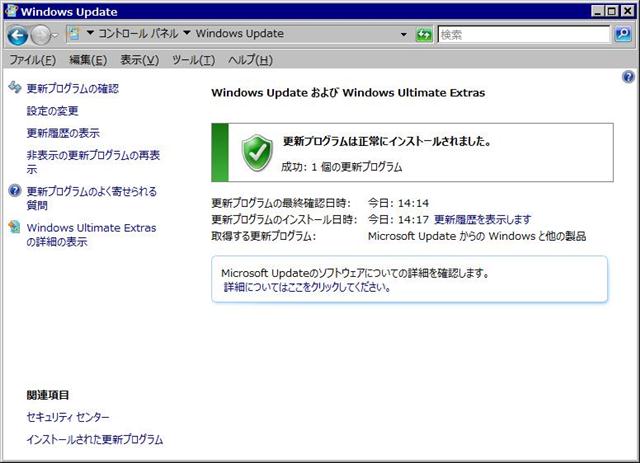Click コントロール パネル in the address bar

click(x=138, y=33)
